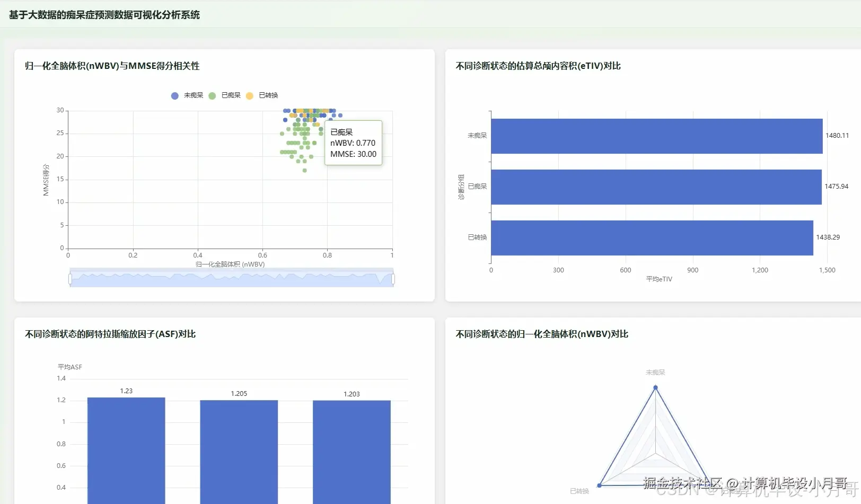Click the ASF bar labeled 1.23

pyautogui.click(x=126, y=450)
